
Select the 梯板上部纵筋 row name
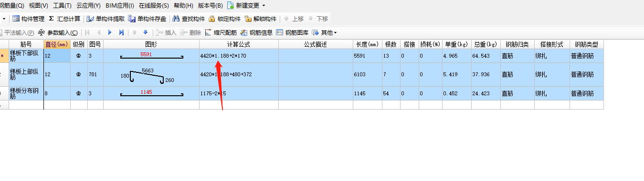point(26,75)
